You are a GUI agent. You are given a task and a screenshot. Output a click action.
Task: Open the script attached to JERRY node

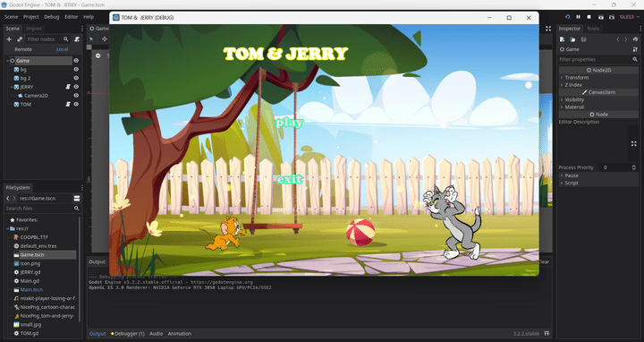[x=68, y=87]
